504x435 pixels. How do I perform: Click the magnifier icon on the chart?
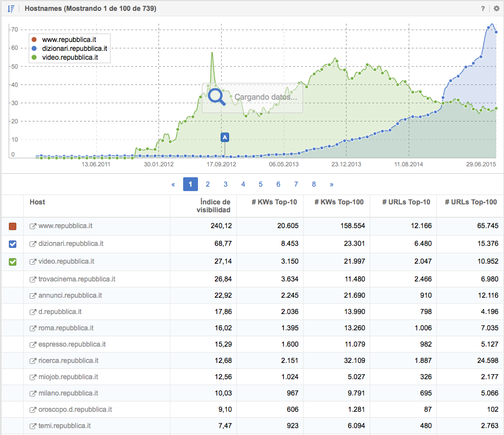coord(217,97)
